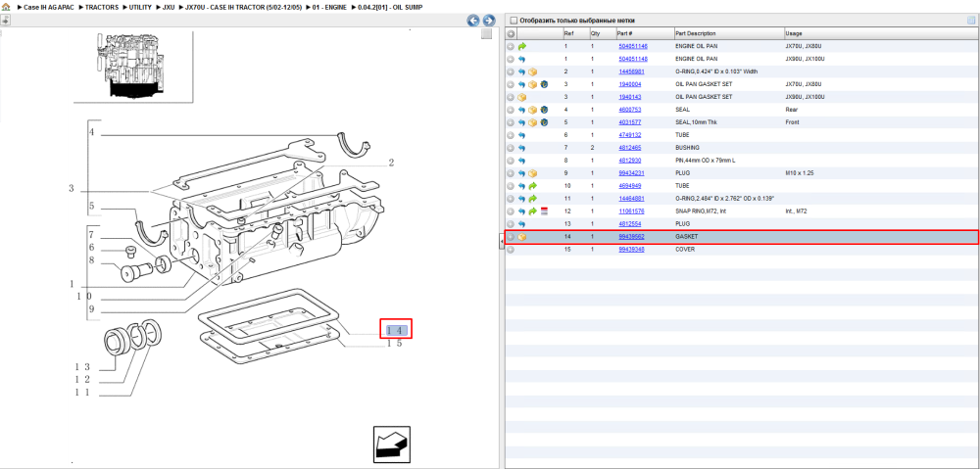Click green arrow icon in O-RING 14464881 row
The image size is (980, 469).
point(532,199)
